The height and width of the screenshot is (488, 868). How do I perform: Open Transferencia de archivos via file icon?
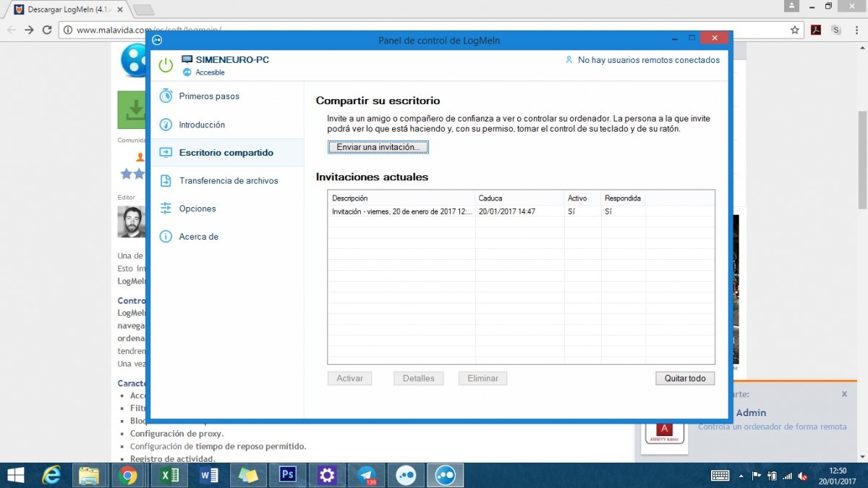pyautogui.click(x=166, y=180)
